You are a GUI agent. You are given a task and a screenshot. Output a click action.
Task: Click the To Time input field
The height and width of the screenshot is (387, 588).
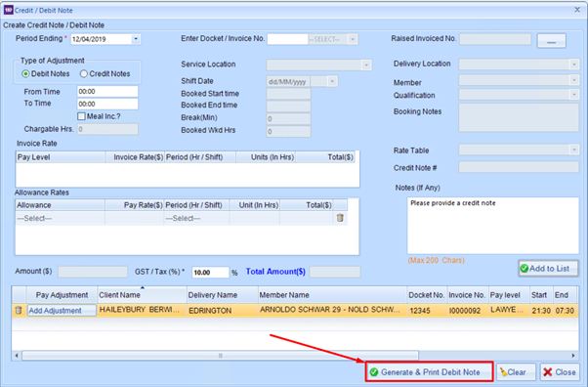(x=107, y=104)
